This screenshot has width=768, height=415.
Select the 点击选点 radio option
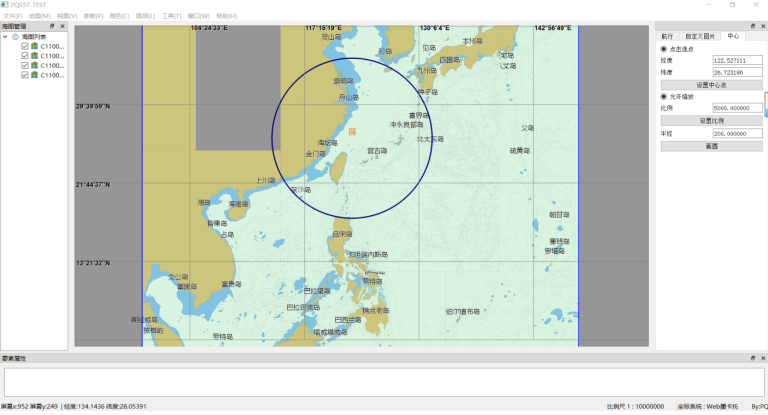click(x=664, y=49)
